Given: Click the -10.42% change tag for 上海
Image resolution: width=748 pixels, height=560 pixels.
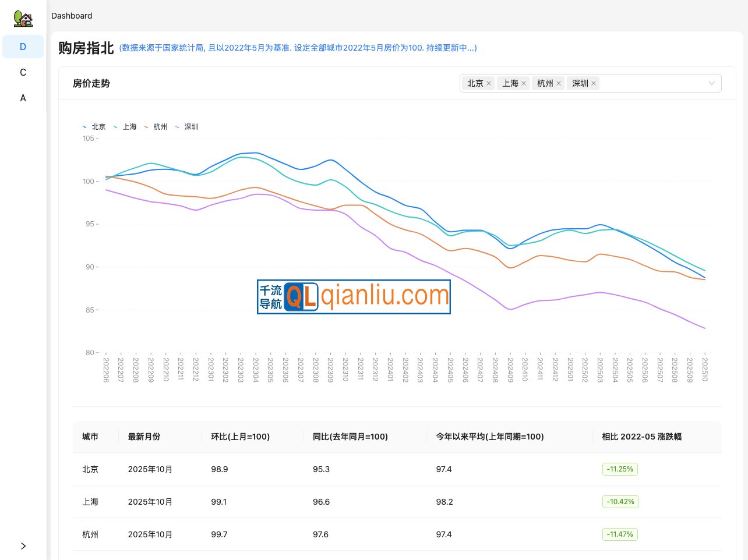Looking at the screenshot, I should (x=620, y=502).
